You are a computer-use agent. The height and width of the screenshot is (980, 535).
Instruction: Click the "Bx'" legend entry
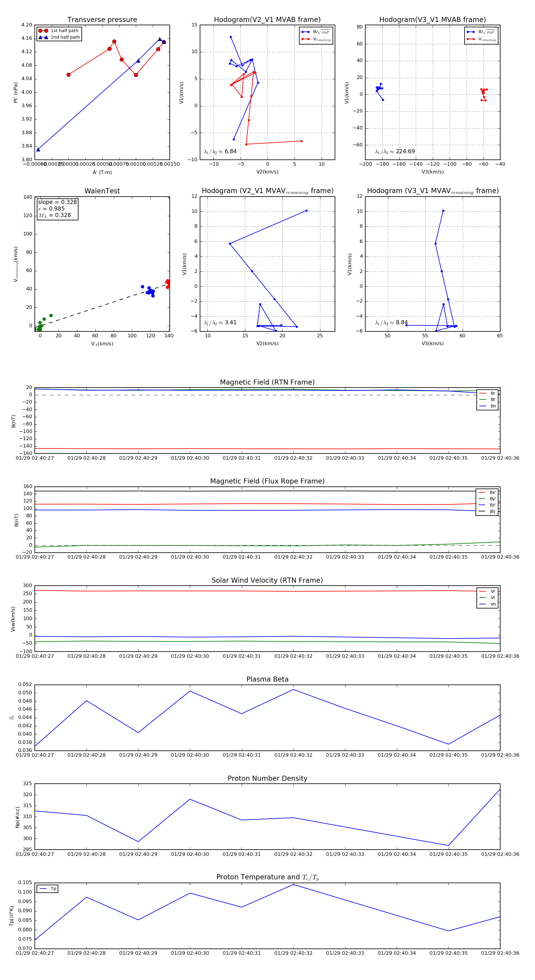click(487, 492)
